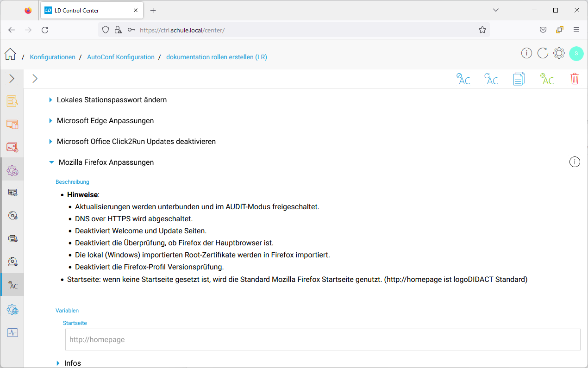Click the AC icon with blue prohibition symbol
Viewport: 588px width, 368px height.
463,79
